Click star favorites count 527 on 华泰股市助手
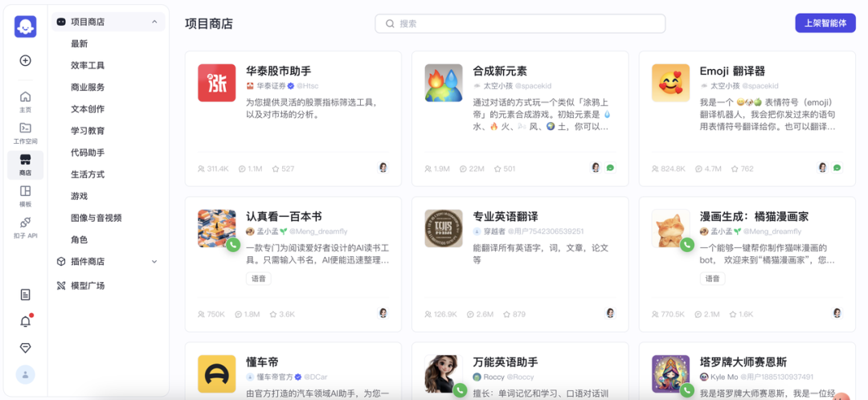 283,169
